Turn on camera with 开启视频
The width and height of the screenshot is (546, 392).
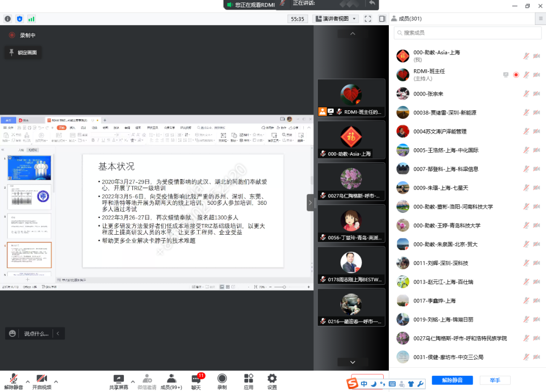coord(42,382)
